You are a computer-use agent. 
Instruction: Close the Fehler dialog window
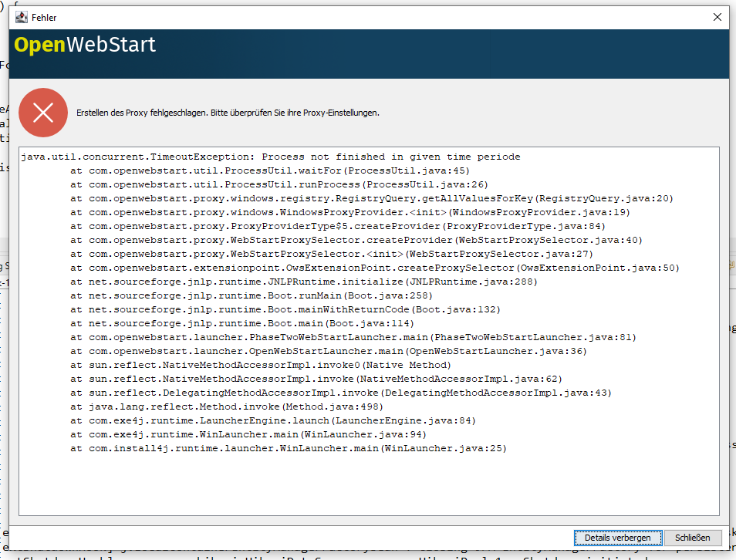click(x=717, y=18)
